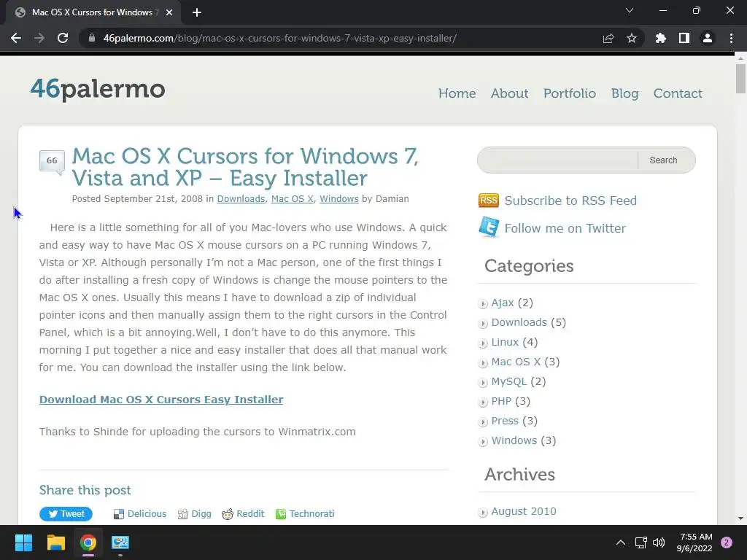Click the browser forward arrow

click(39, 38)
